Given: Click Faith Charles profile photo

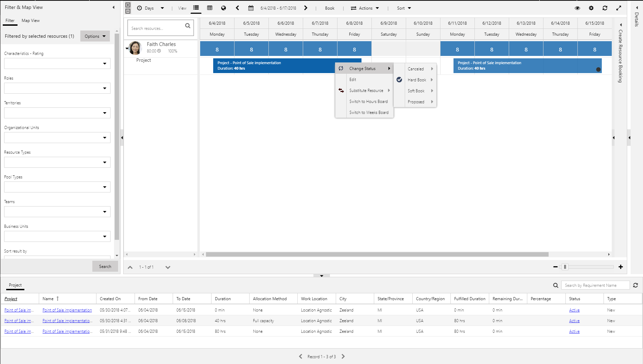Looking at the screenshot, I should pos(135,48).
